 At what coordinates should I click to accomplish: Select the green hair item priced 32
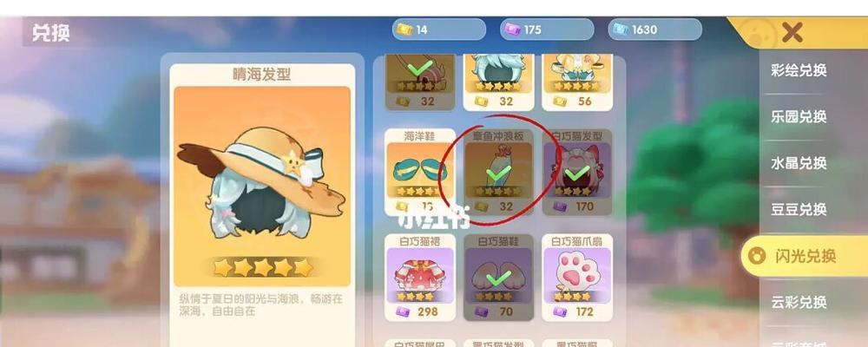[499, 82]
